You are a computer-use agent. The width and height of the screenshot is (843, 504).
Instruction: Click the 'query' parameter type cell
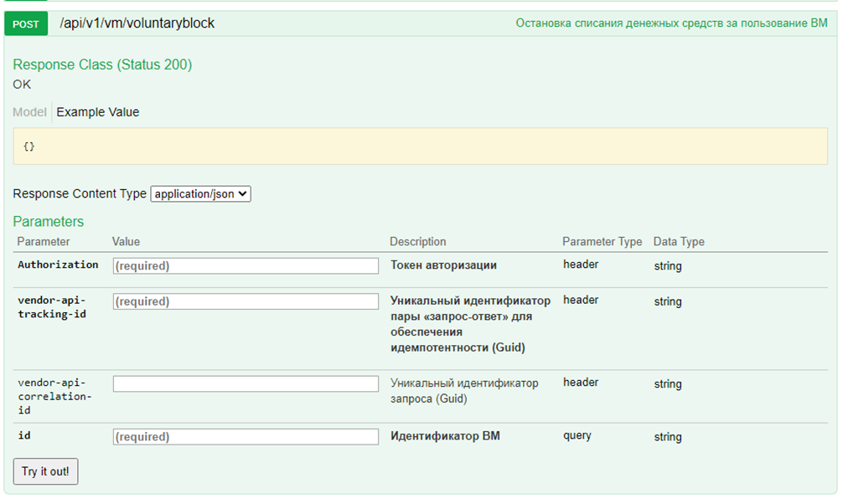(x=577, y=435)
